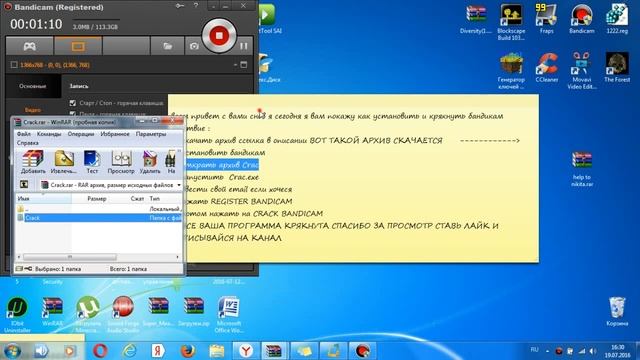Click right arrow of WinRAR horizontal scrollbar
Viewport: 640px width, 360px height.
[178, 257]
